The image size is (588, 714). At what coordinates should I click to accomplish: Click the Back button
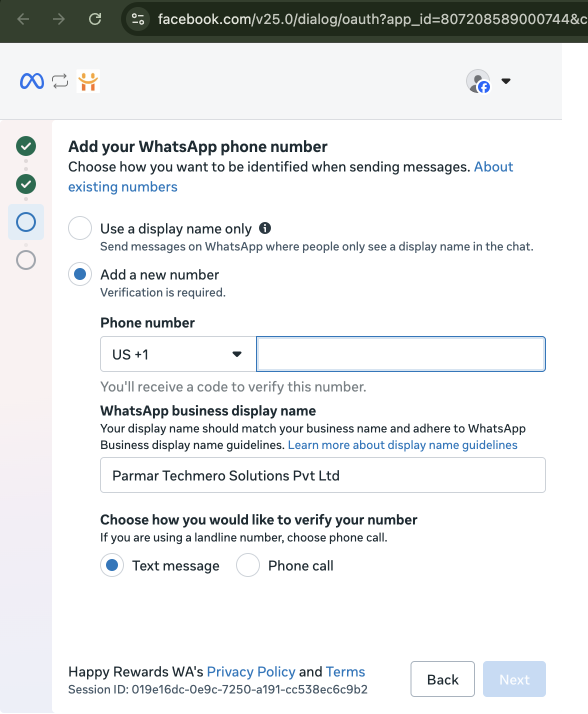[x=442, y=679]
